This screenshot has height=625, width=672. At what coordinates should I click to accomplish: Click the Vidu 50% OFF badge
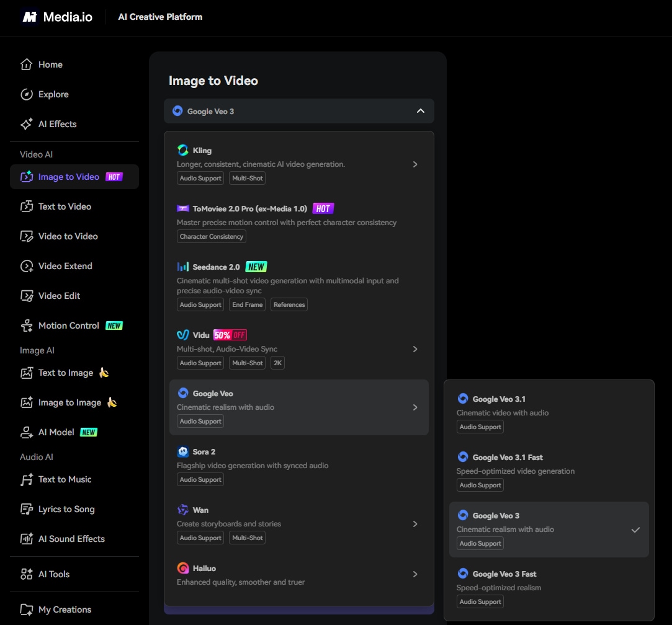pos(230,335)
